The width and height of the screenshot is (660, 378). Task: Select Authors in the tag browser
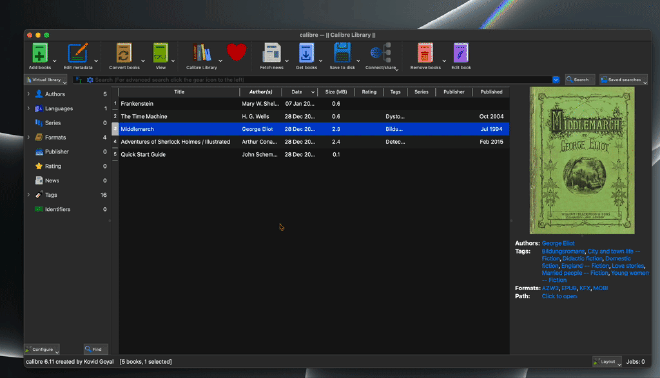(55, 94)
